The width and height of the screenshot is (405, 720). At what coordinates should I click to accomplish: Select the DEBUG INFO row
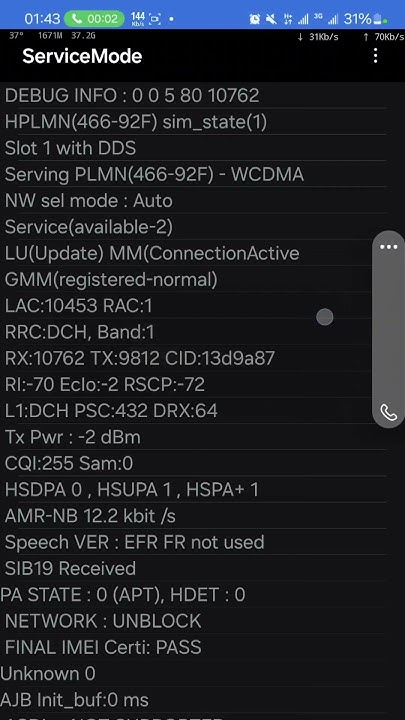pos(193,96)
